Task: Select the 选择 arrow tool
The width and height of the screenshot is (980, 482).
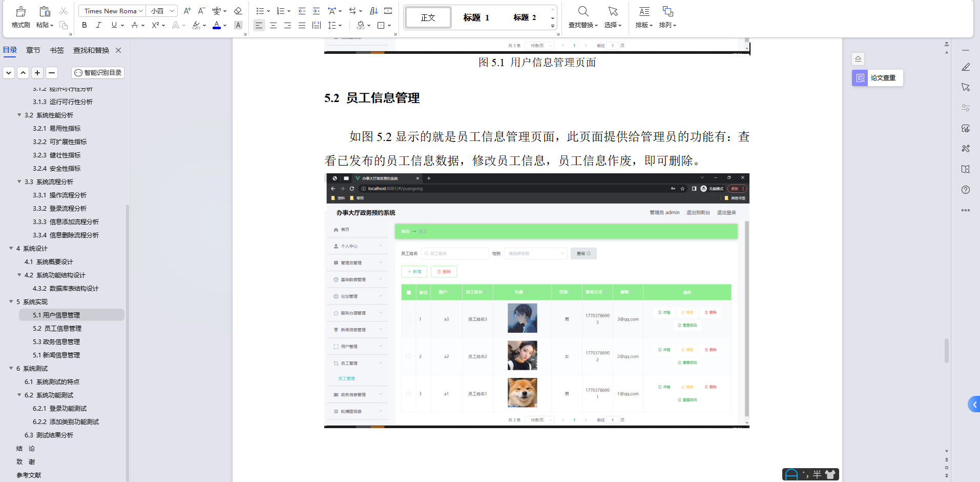Action: pyautogui.click(x=613, y=17)
